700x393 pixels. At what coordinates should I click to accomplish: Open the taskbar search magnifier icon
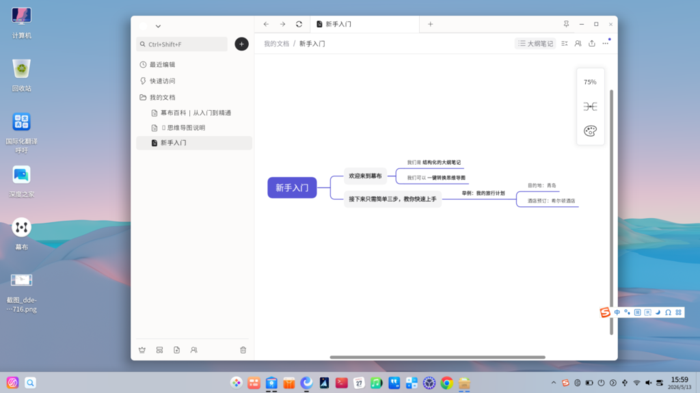click(30, 383)
